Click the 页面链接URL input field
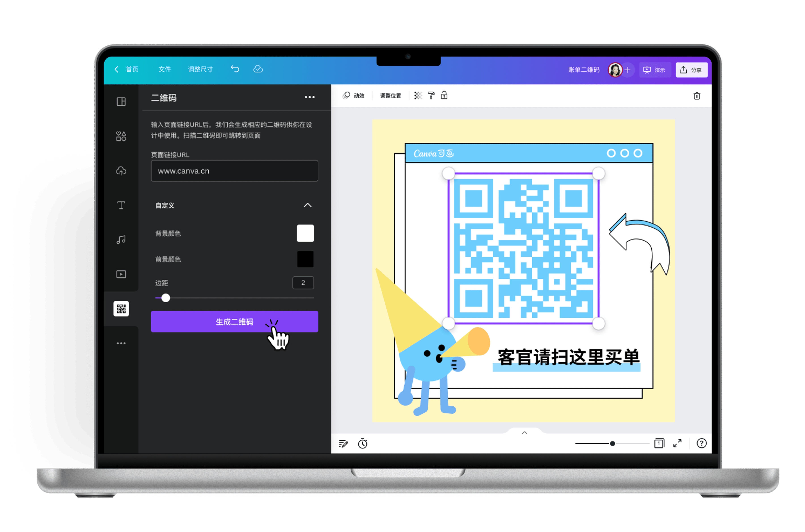This screenshot has width=805, height=532. coord(234,171)
